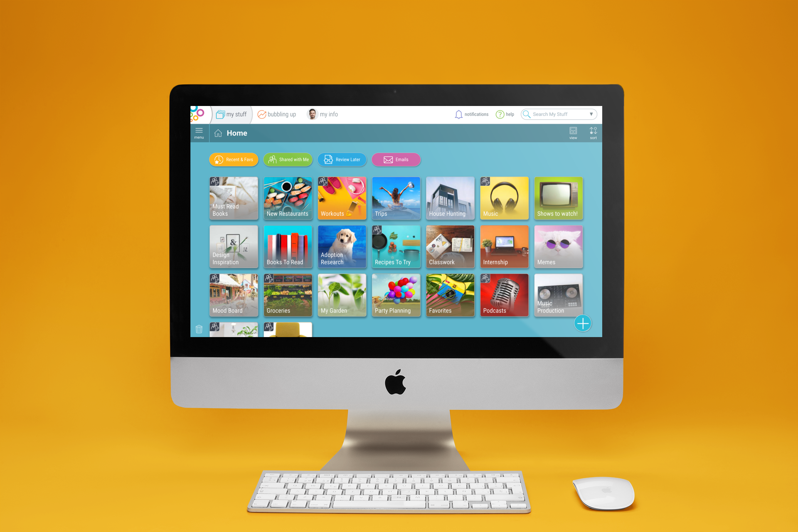Toggle the 'Review Later' filter button
The width and height of the screenshot is (798, 532).
pyautogui.click(x=343, y=159)
